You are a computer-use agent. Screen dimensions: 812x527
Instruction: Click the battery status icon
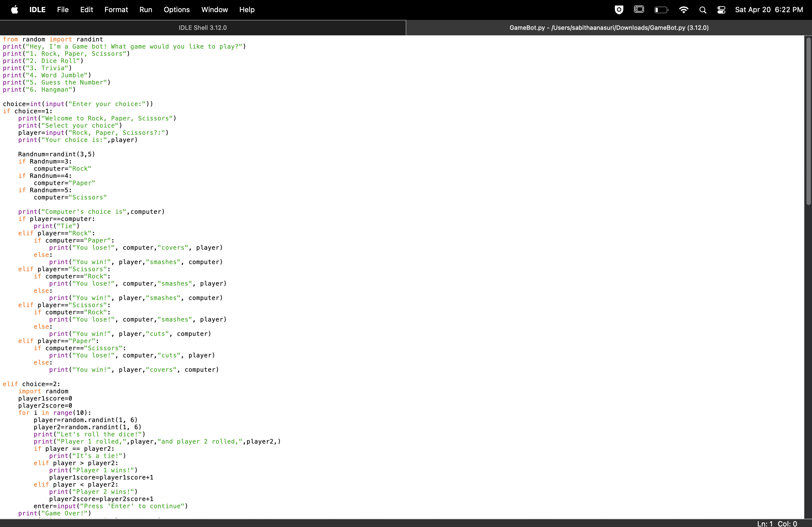[661, 10]
